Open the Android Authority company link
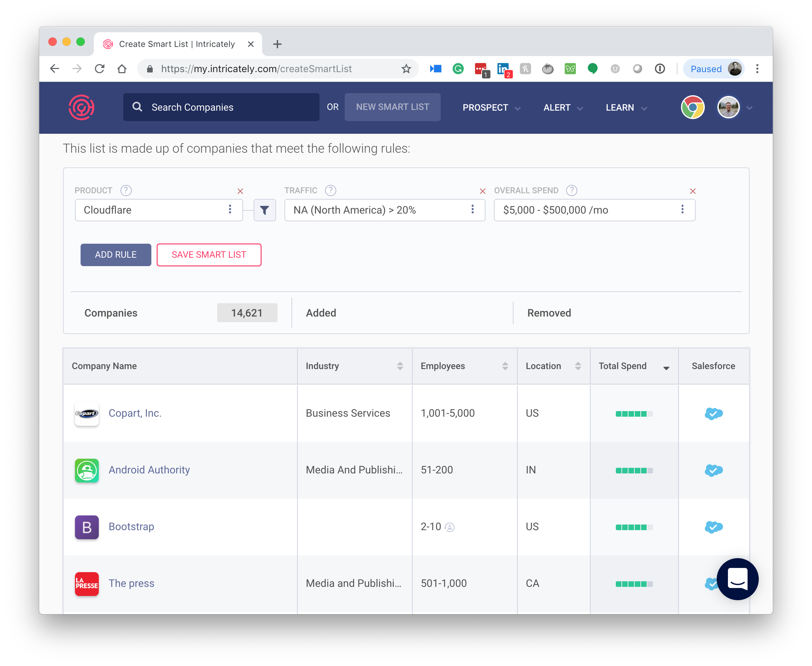Image resolution: width=812 pixels, height=666 pixels. [149, 470]
